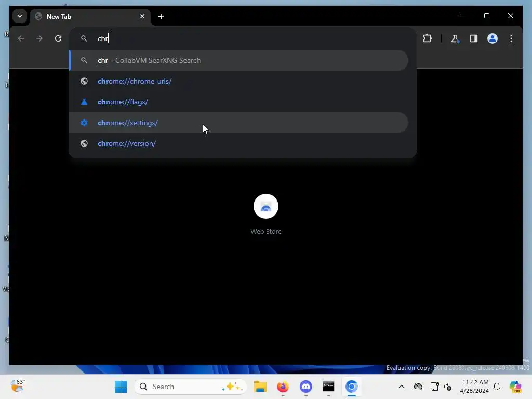Click the gear icon beside chrome://settings/

click(84, 123)
